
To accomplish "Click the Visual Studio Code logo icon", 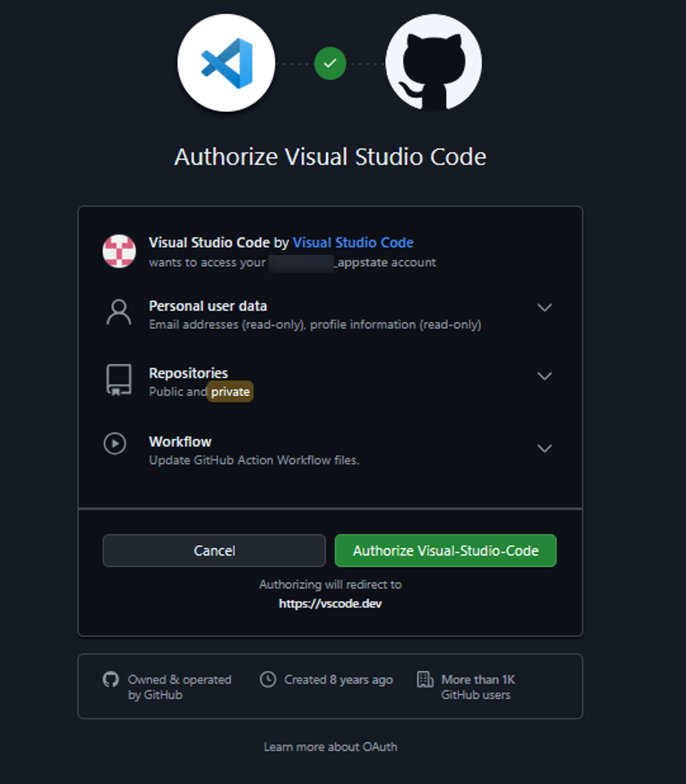I will 225,62.
